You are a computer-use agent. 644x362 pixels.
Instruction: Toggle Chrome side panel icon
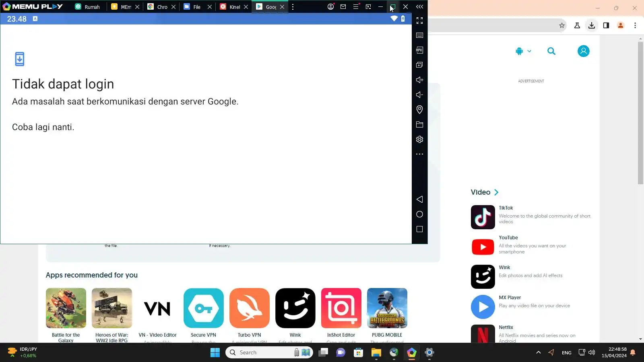[606, 25]
